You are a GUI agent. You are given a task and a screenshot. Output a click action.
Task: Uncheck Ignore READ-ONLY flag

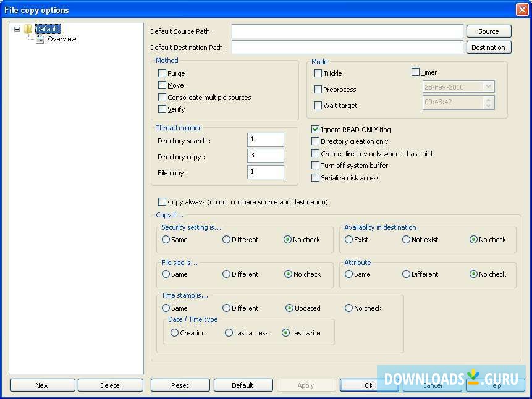[x=315, y=130]
